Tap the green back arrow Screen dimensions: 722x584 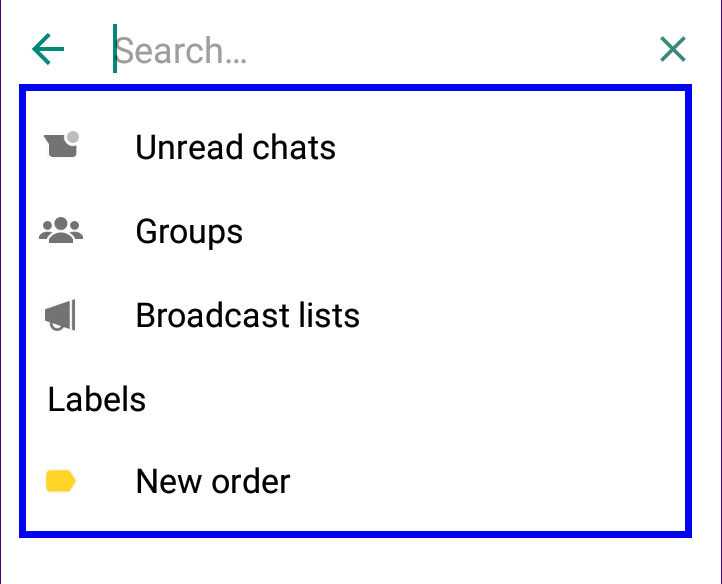[x=48, y=49]
